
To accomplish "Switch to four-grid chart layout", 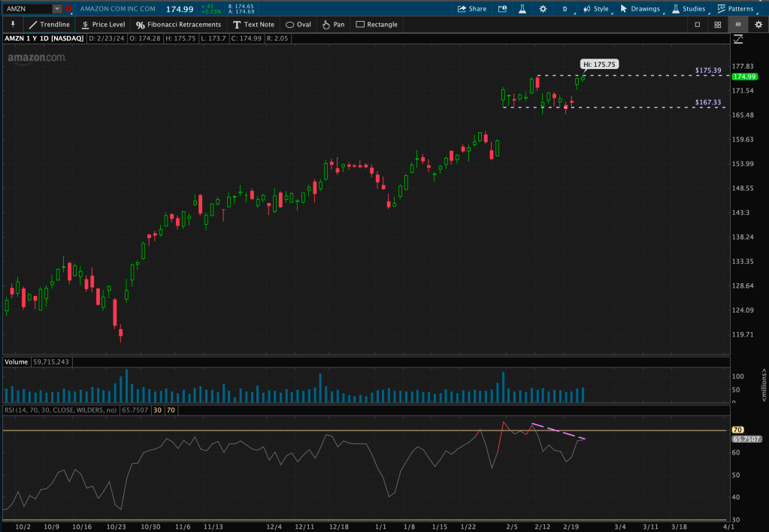I will 717,24.
